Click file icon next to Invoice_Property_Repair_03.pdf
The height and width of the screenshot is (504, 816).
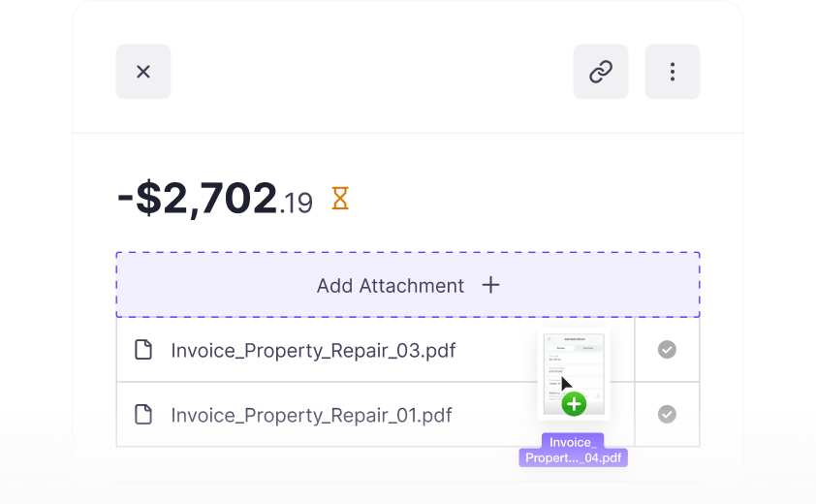coord(143,350)
